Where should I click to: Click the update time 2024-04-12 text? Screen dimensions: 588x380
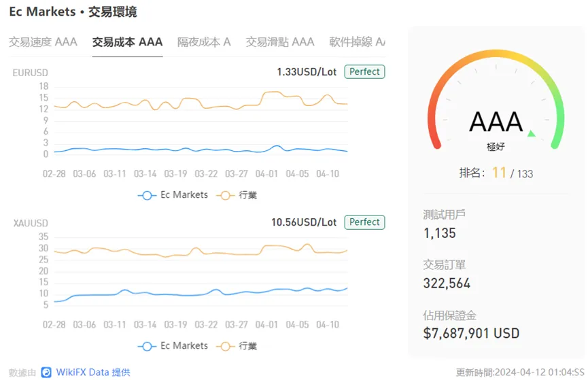(x=520, y=372)
